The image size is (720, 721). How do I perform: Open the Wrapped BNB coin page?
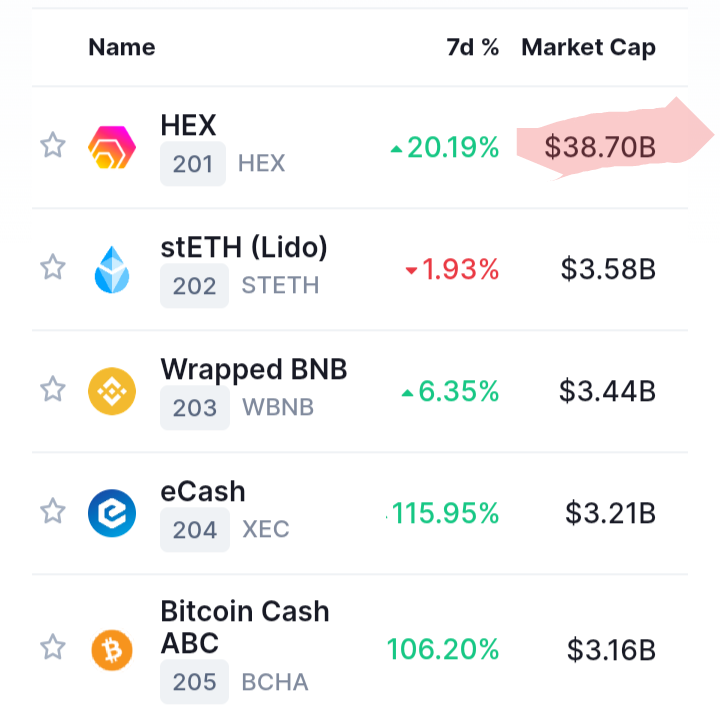[254, 370]
